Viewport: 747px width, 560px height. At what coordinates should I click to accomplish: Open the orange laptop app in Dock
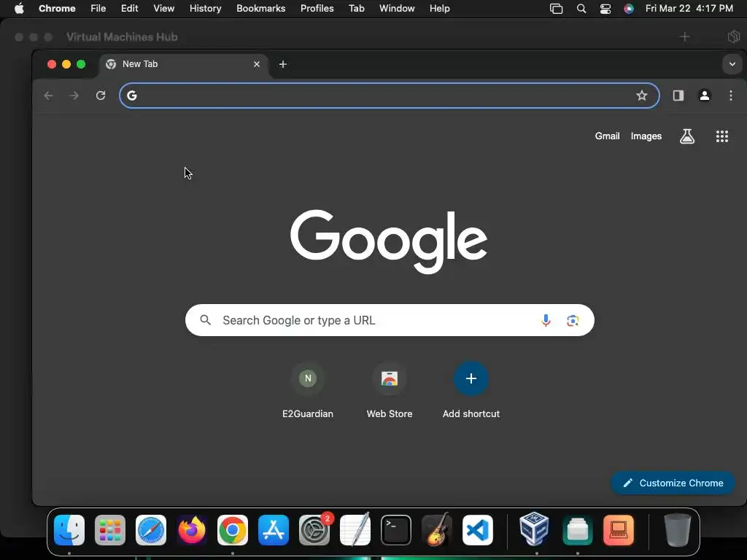[x=619, y=530]
